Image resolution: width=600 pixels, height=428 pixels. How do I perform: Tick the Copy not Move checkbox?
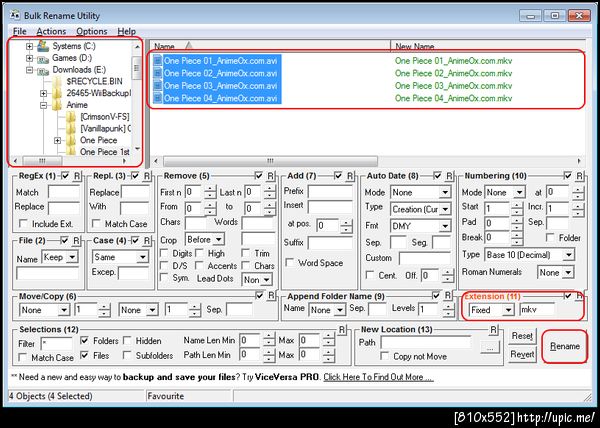coord(385,356)
